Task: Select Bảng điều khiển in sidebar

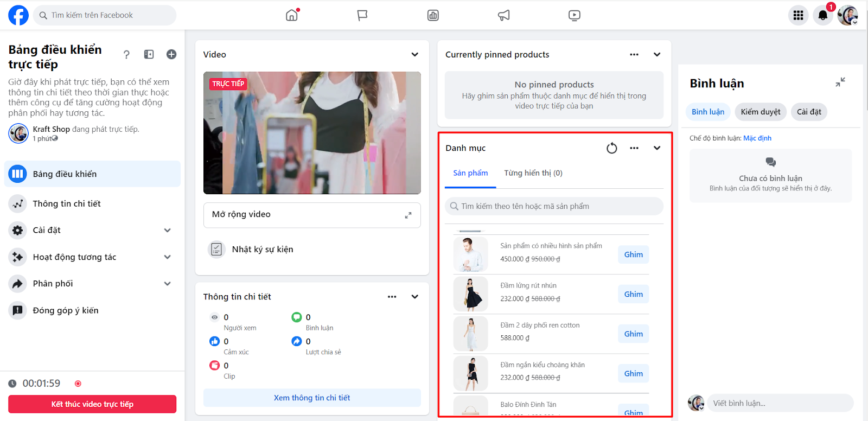Action: coord(92,174)
